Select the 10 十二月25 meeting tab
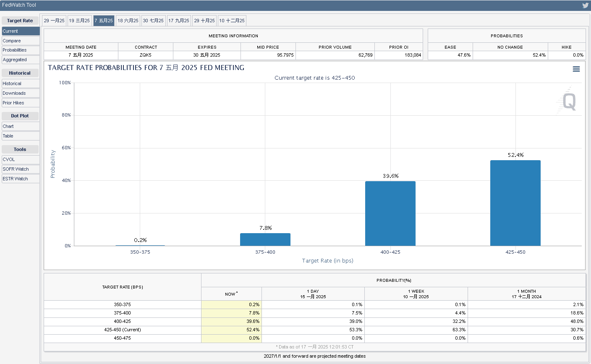This screenshot has height=364, width=591. point(232,21)
